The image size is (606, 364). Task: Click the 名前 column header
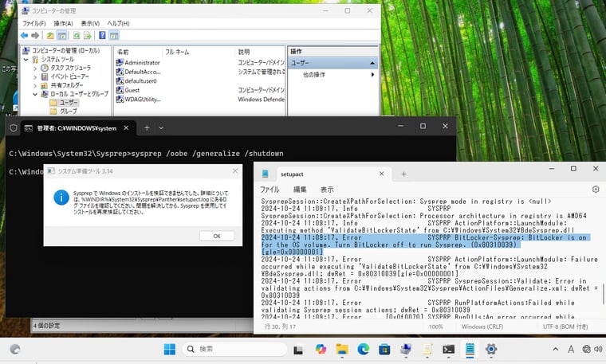click(x=138, y=52)
